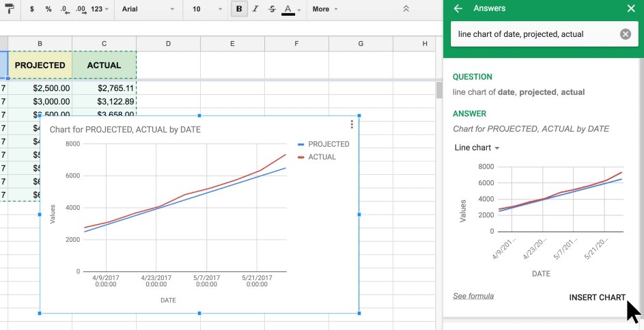Viewport: 644px width, 330px height.
Task: Decrease decimal places button
Action: [64, 9]
